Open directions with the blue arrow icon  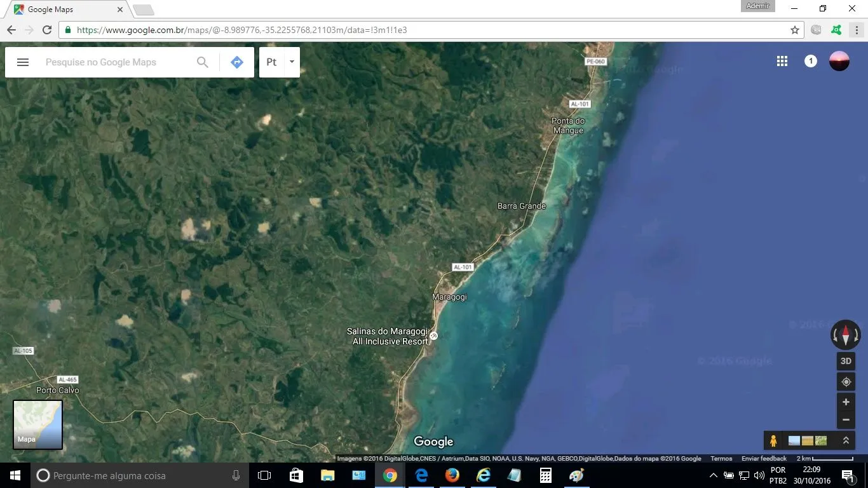pyautogui.click(x=237, y=62)
